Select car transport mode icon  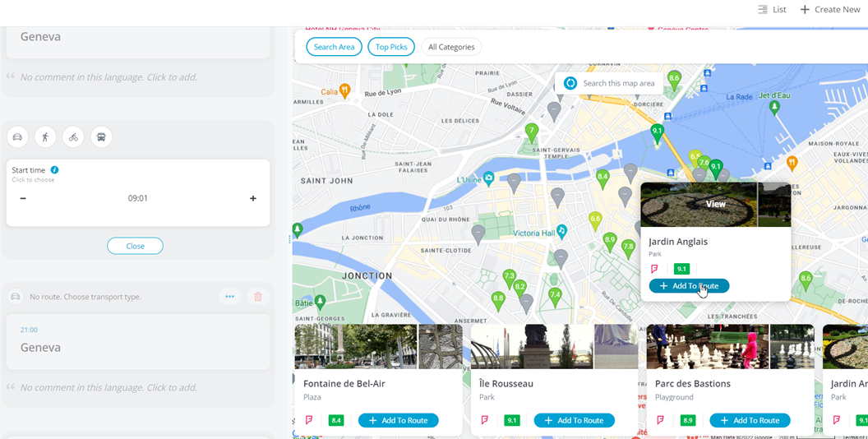click(17, 136)
